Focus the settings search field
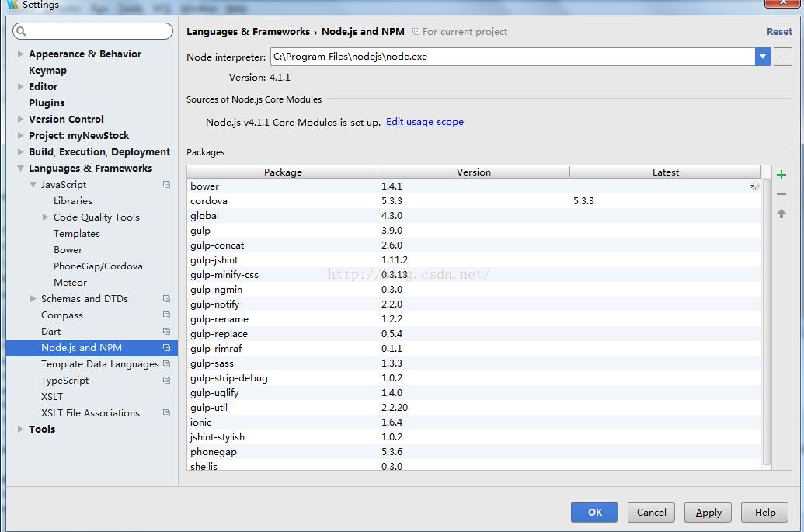This screenshot has width=804, height=532. pos(92,31)
